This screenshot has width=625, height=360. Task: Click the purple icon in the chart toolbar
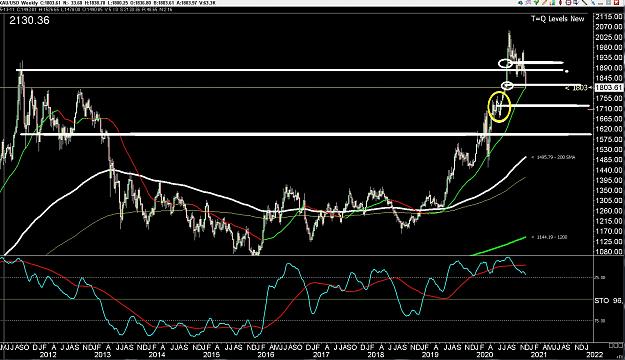(x=528, y=2)
